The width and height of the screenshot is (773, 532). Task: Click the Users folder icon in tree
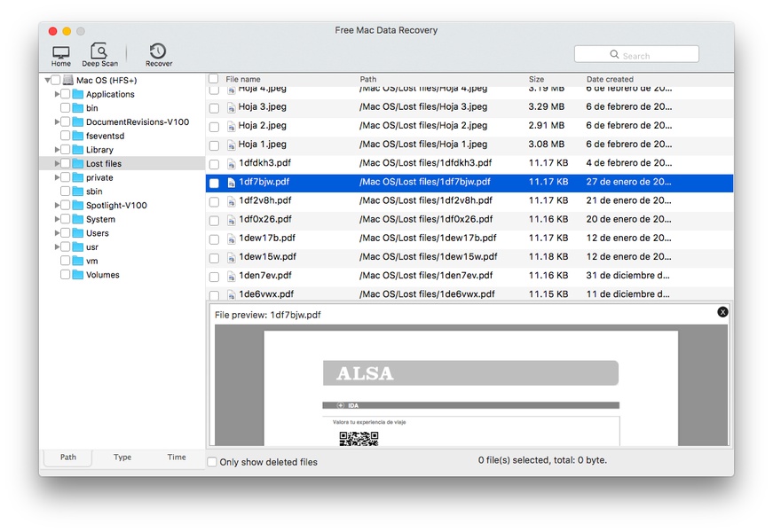click(x=78, y=233)
